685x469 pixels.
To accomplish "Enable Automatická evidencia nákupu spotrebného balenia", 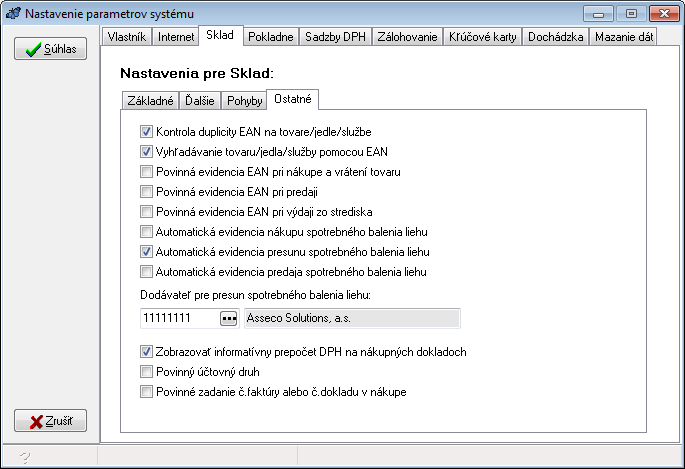I will point(146,232).
